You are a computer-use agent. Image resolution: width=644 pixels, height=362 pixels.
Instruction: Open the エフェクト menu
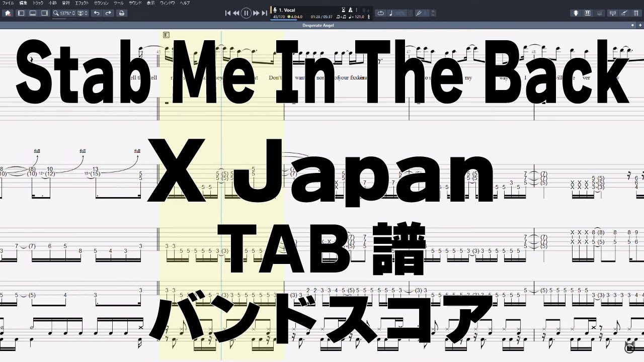click(82, 3)
